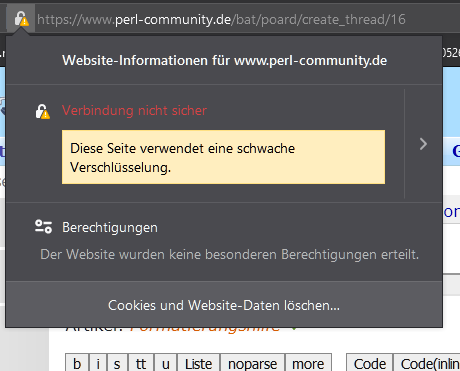Click the 'Code' button
This screenshot has width=460, height=371.
click(x=370, y=363)
